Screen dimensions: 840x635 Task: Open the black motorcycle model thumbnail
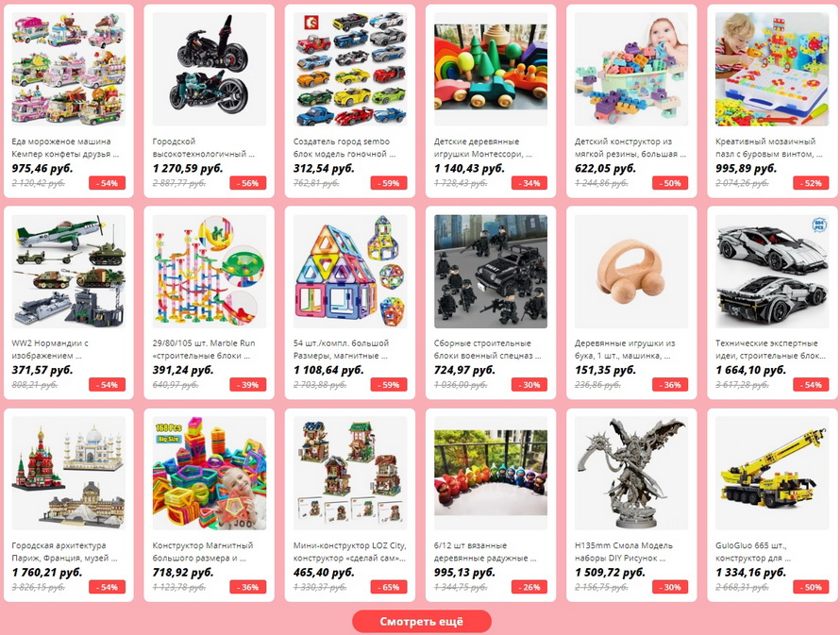click(210, 69)
